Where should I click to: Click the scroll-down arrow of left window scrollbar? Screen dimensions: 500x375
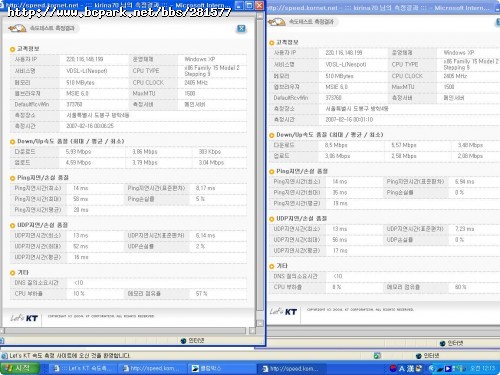pos(260,323)
